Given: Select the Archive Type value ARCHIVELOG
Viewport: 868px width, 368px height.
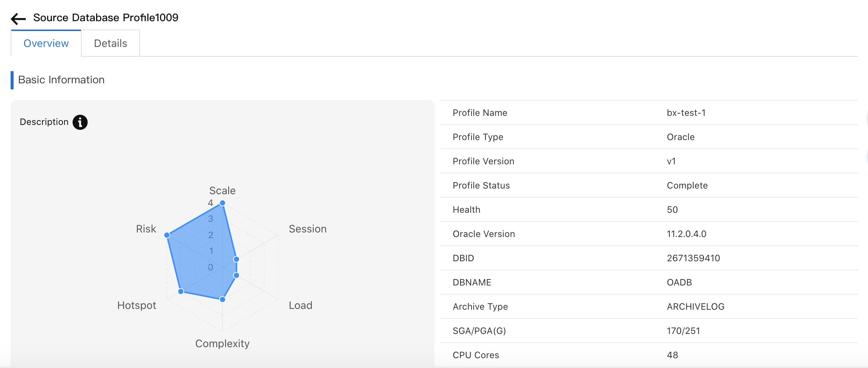Looking at the screenshot, I should pyautogui.click(x=695, y=307).
